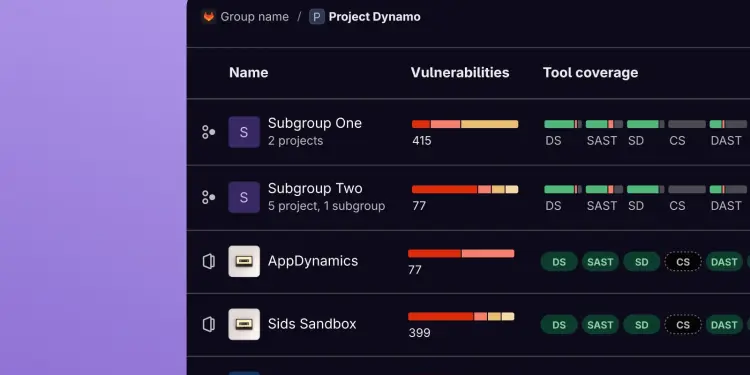Click Subgroup Two SD coverage bar
750x375 pixels.
point(646,189)
